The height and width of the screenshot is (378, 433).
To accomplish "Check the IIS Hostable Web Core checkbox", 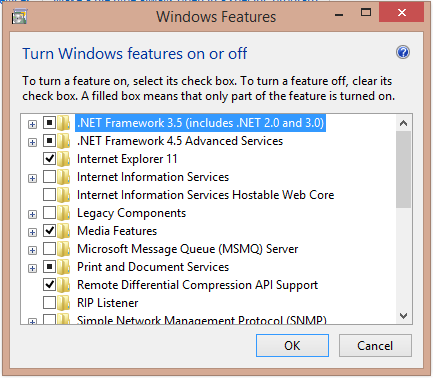I will [x=49, y=195].
